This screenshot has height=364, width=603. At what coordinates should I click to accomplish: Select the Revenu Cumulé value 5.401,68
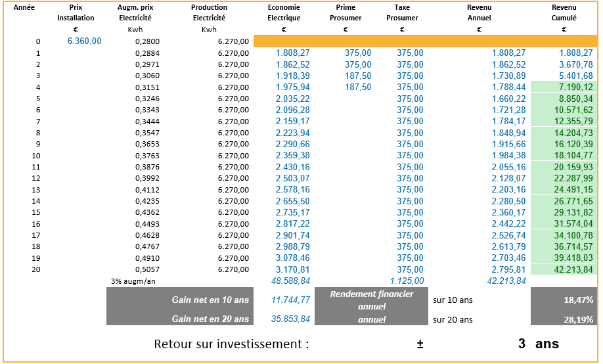(575, 76)
